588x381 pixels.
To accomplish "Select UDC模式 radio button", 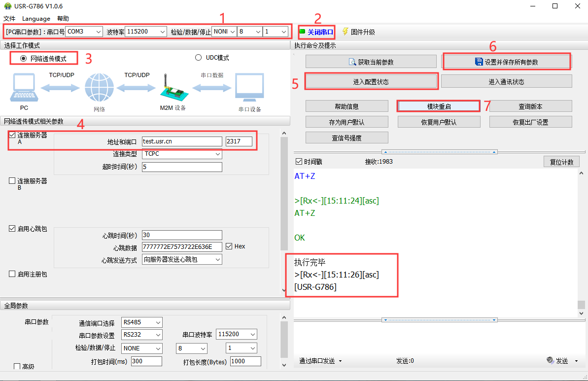I will tap(199, 58).
